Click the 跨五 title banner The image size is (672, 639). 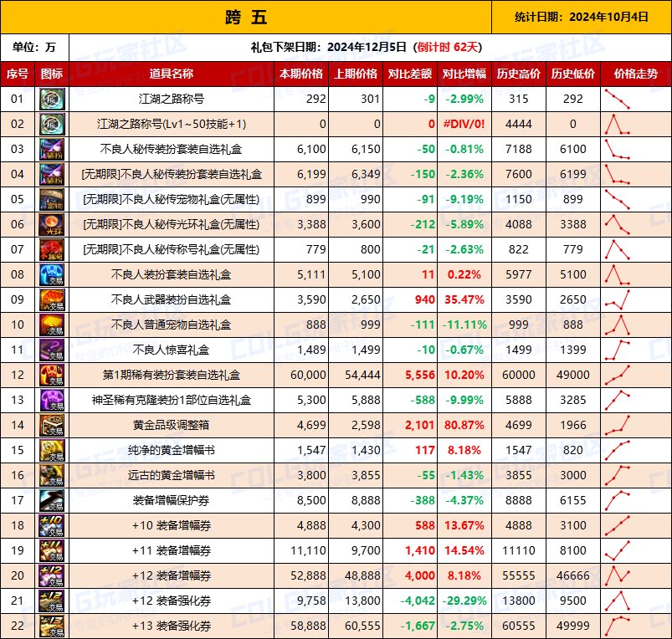(245, 17)
